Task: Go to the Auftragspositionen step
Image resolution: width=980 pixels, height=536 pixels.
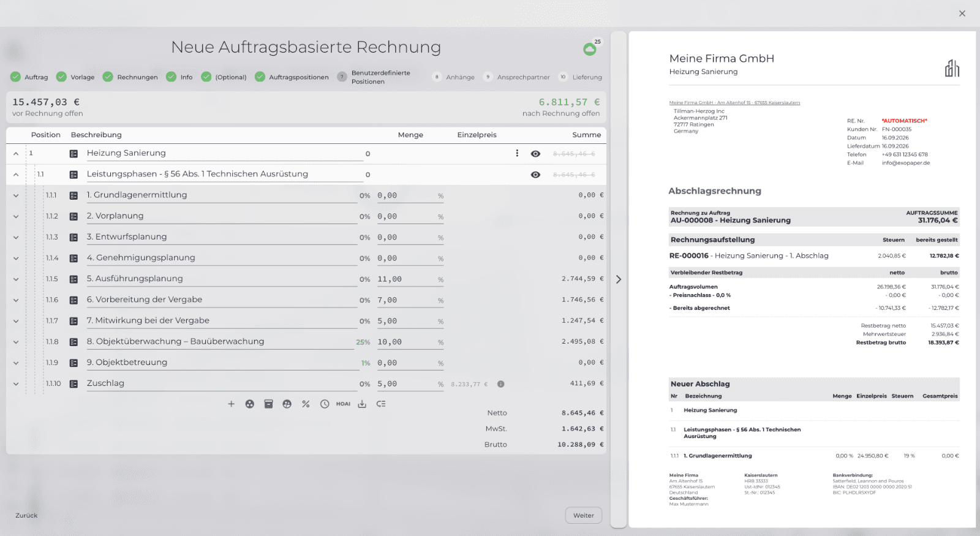Action: coord(292,77)
